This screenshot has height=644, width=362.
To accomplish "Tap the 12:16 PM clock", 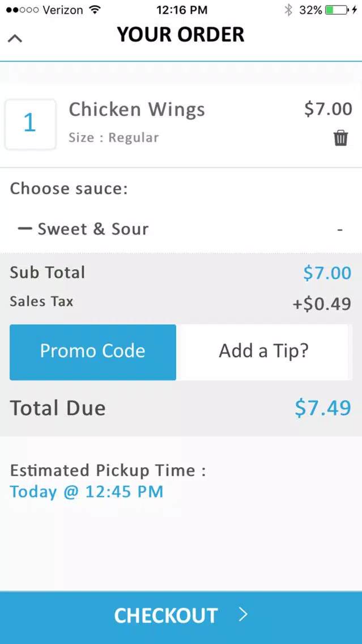I will tap(181, 10).
